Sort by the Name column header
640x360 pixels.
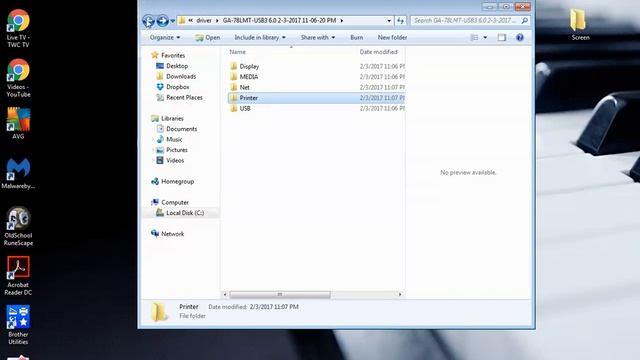[237, 52]
